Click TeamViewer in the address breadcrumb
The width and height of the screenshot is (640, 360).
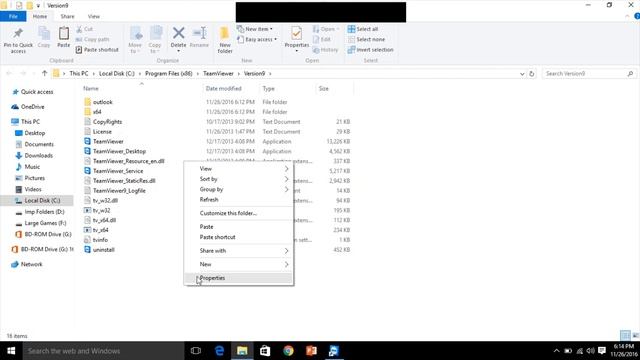click(218, 73)
